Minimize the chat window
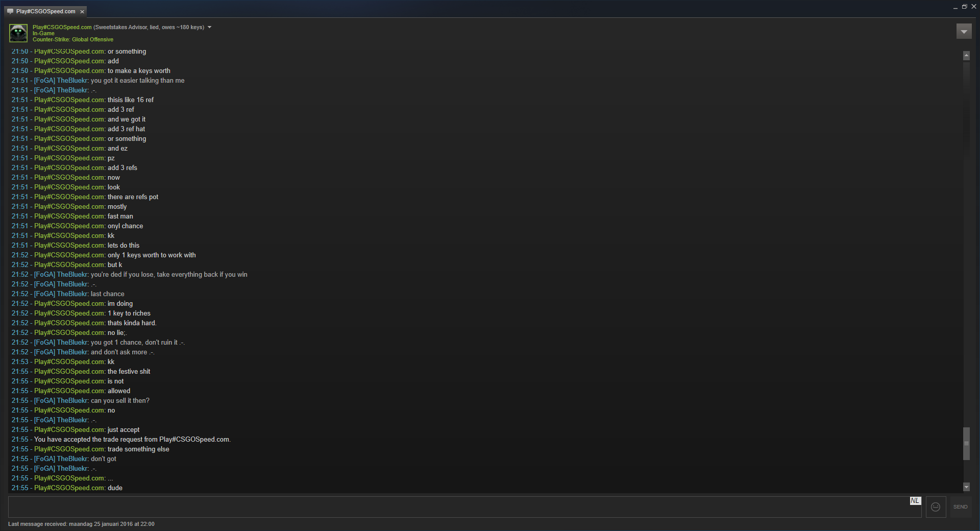 (x=955, y=7)
